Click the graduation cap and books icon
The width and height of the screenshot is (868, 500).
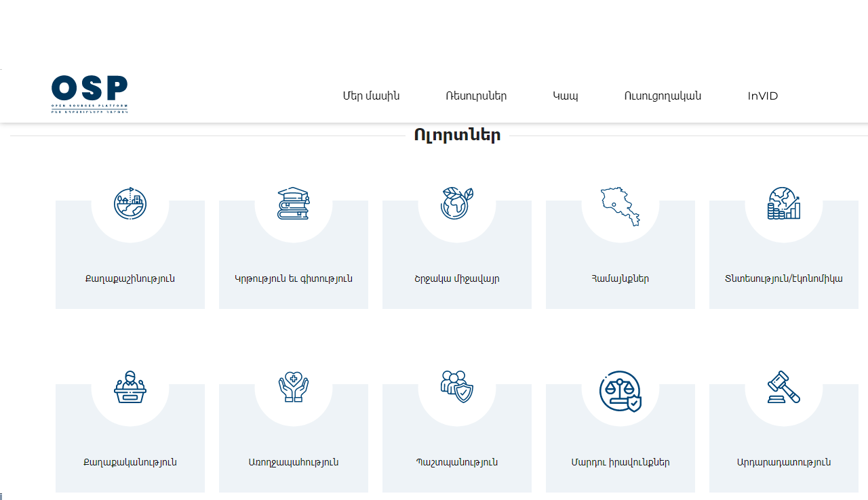click(294, 203)
